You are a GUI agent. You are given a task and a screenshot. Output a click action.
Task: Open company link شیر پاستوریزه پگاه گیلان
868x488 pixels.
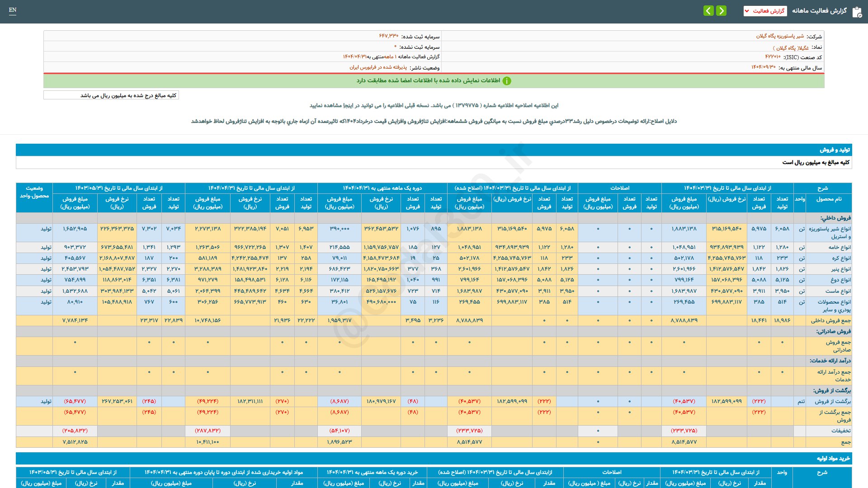click(780, 36)
